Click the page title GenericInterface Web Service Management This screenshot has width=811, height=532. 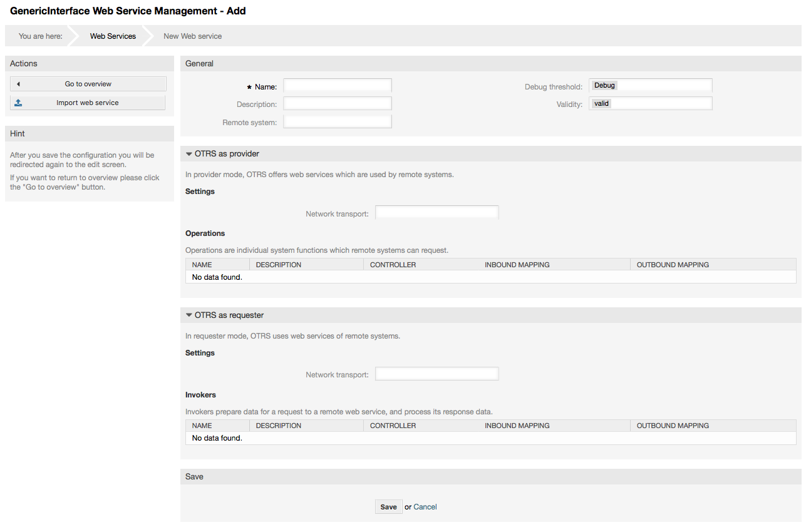[x=128, y=11]
